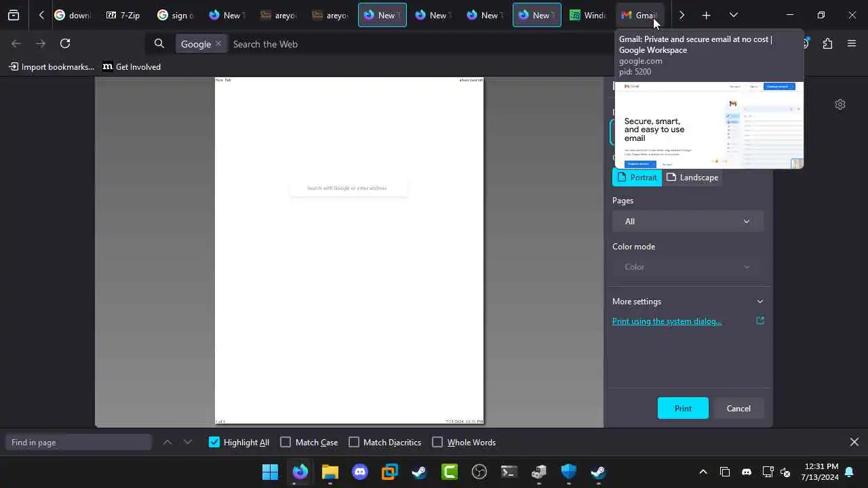This screenshot has width=868, height=488.
Task: Uncheck the Highlight All checkbox
Action: coord(214,442)
